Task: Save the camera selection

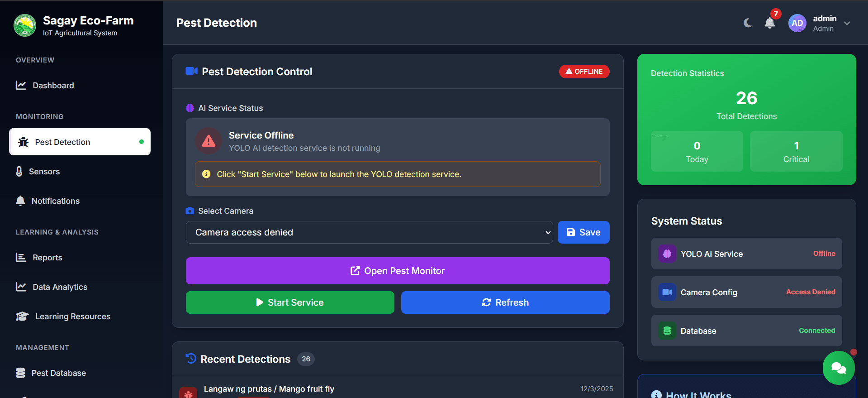Action: pyautogui.click(x=583, y=232)
